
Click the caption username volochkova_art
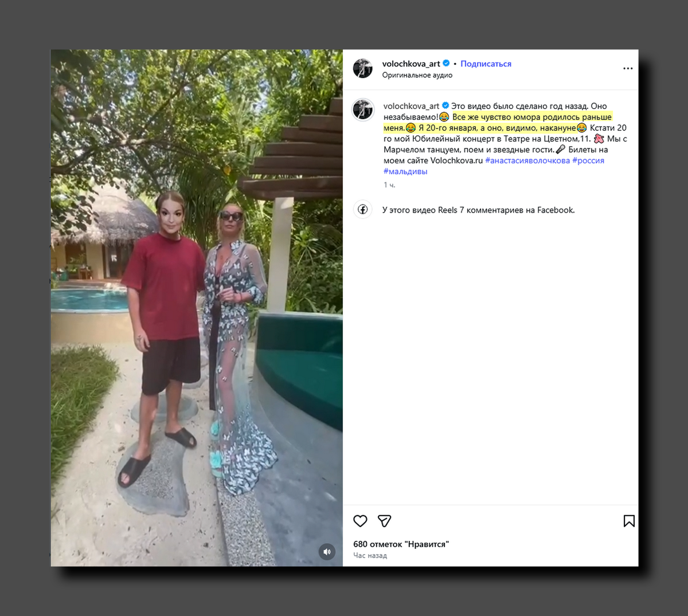point(411,106)
